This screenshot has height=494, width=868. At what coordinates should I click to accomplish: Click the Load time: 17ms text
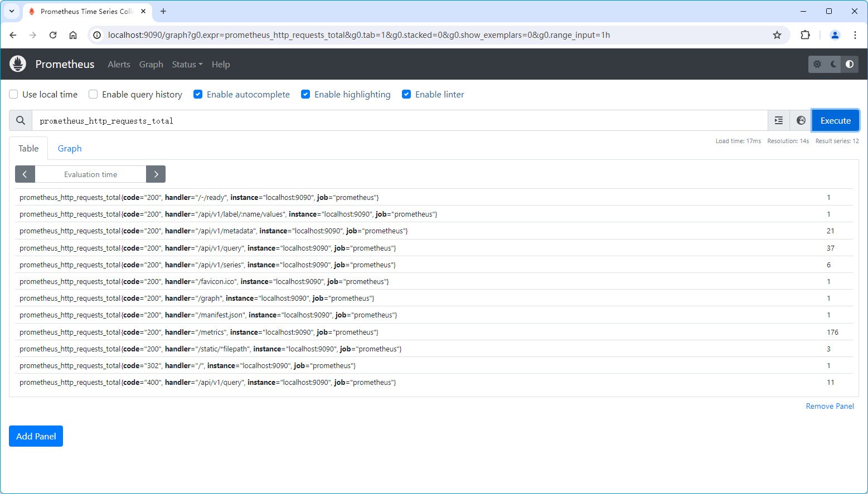pos(738,141)
